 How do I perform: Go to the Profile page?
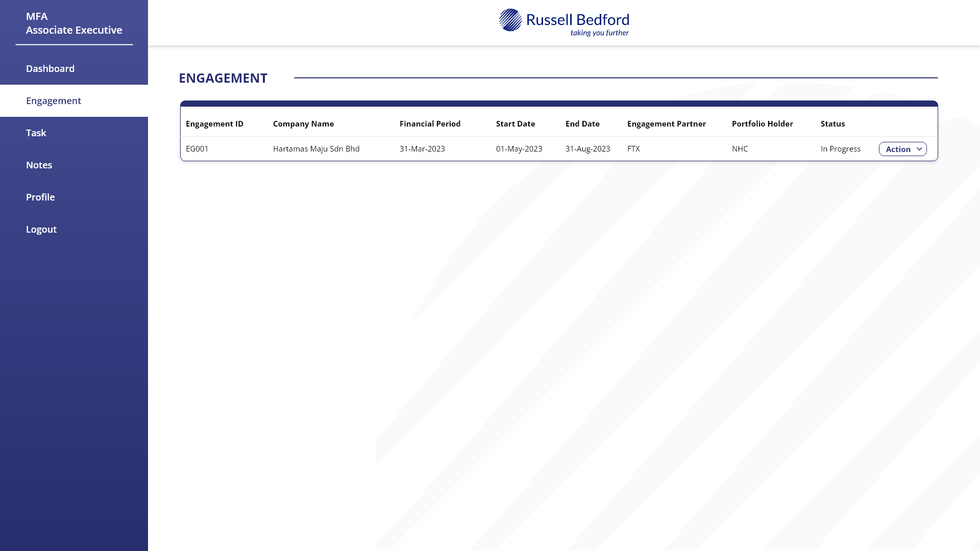[40, 197]
